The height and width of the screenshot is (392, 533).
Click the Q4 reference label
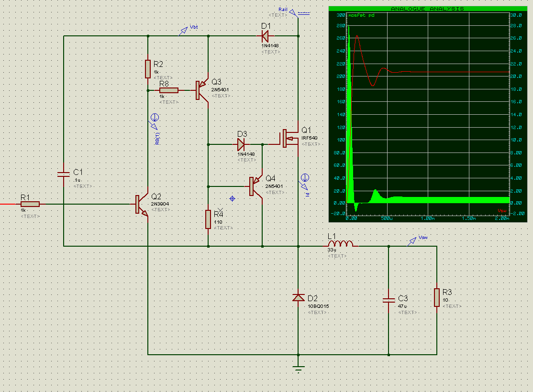pyautogui.click(x=270, y=178)
